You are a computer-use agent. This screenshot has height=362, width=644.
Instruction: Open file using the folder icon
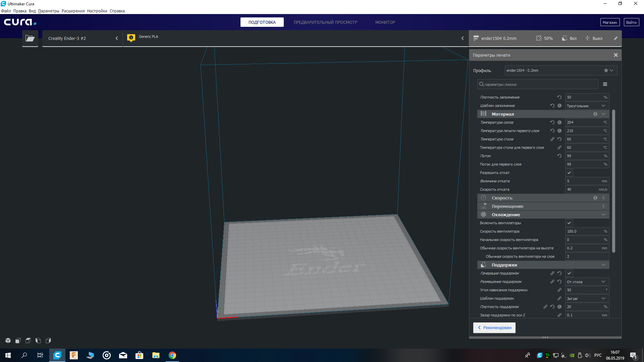pos(30,38)
